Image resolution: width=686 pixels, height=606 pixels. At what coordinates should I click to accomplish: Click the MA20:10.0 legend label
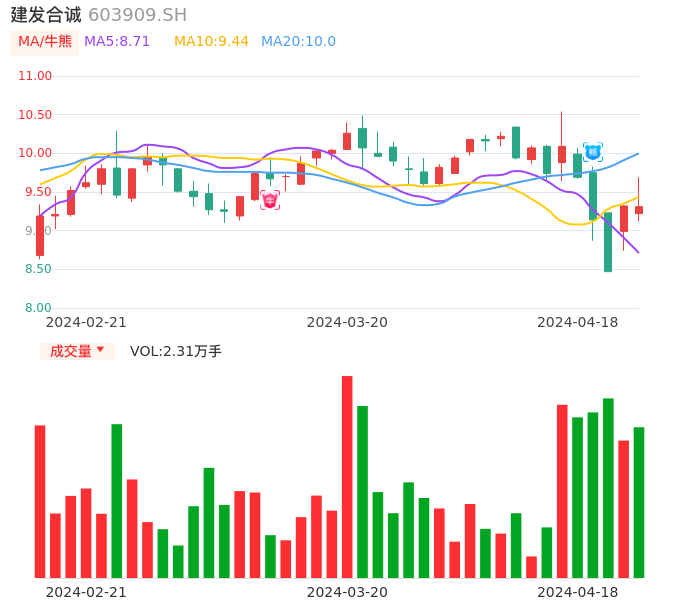(298, 42)
